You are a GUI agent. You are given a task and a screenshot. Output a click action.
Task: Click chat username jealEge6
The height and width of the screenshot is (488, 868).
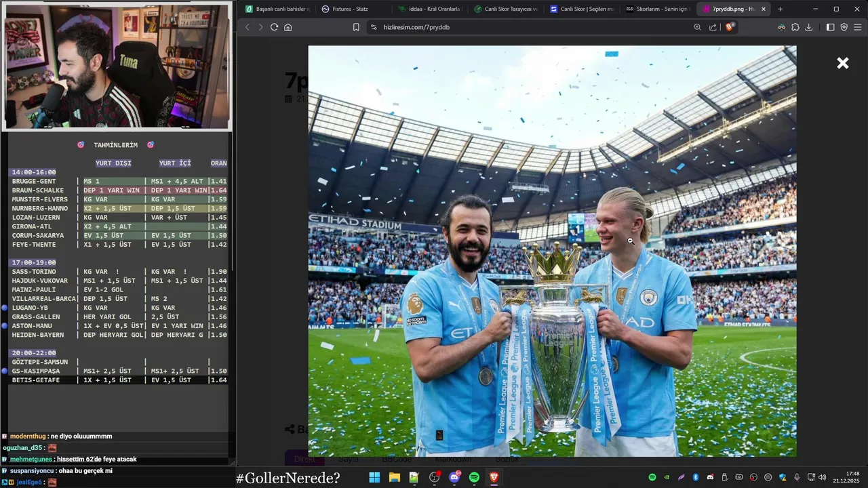coord(28,483)
